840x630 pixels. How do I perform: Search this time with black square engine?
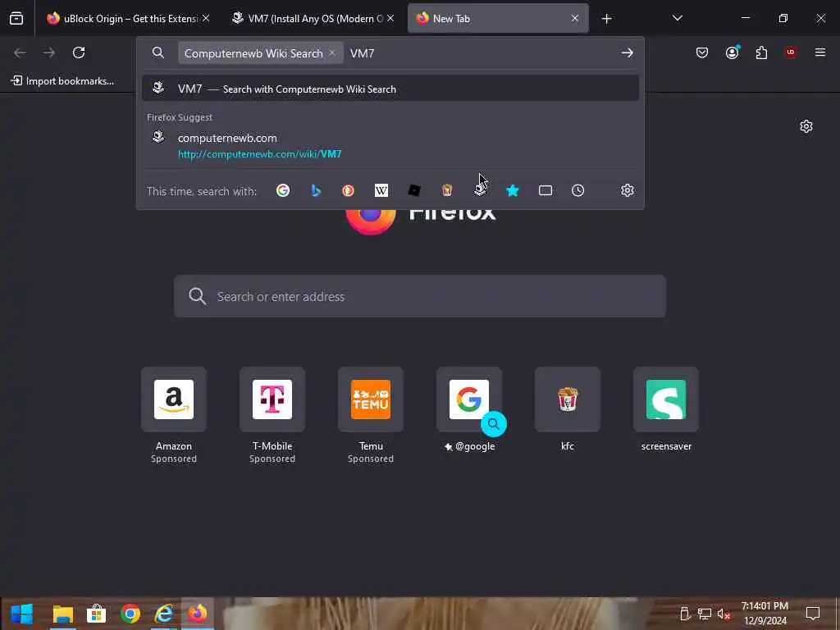tap(414, 190)
